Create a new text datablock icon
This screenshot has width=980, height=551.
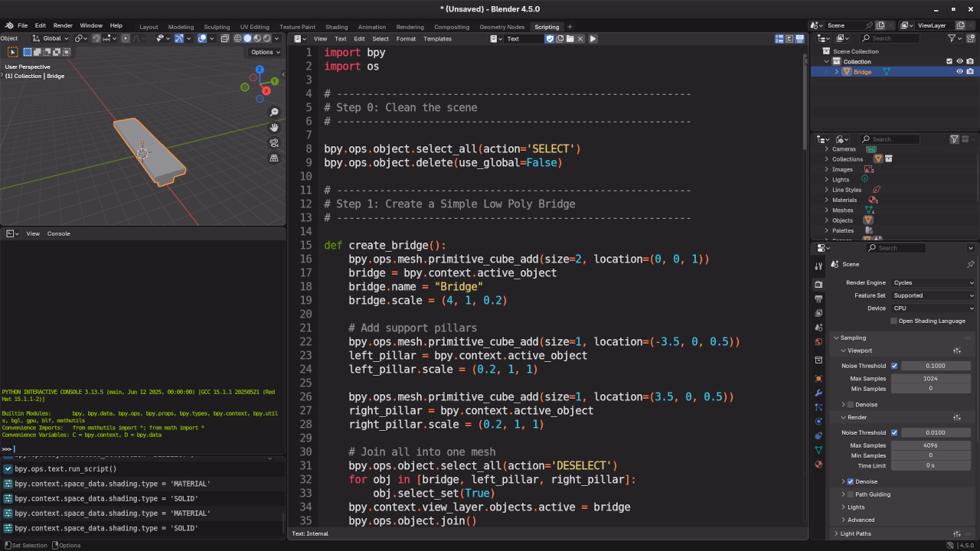click(x=560, y=38)
